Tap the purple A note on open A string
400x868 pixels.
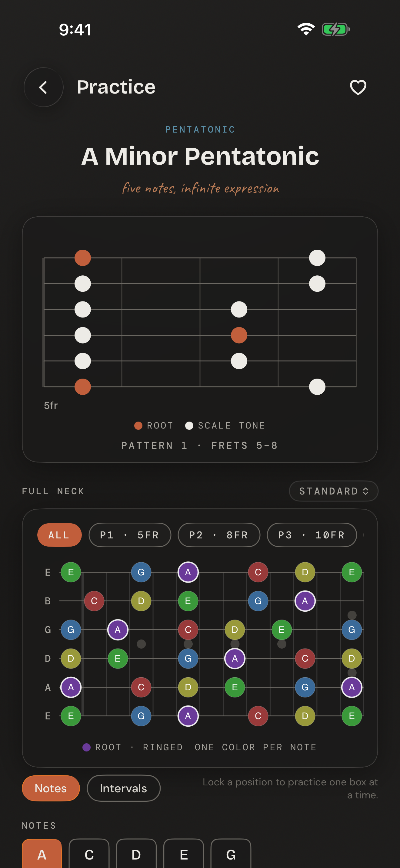pyautogui.click(x=71, y=687)
